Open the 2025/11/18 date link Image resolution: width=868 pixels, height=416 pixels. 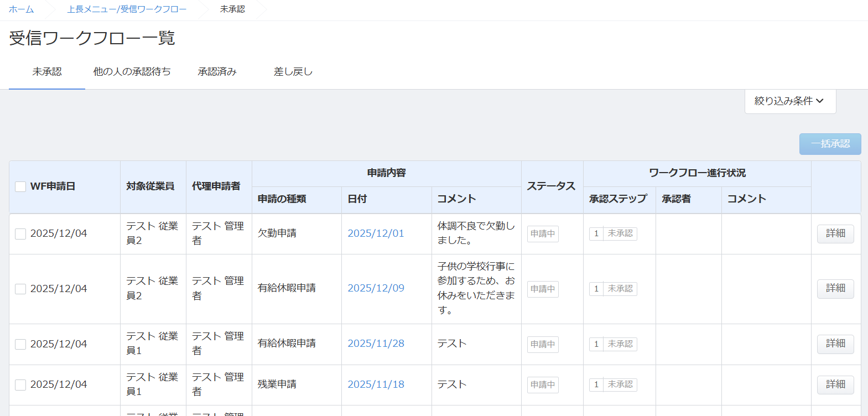pyautogui.click(x=376, y=384)
